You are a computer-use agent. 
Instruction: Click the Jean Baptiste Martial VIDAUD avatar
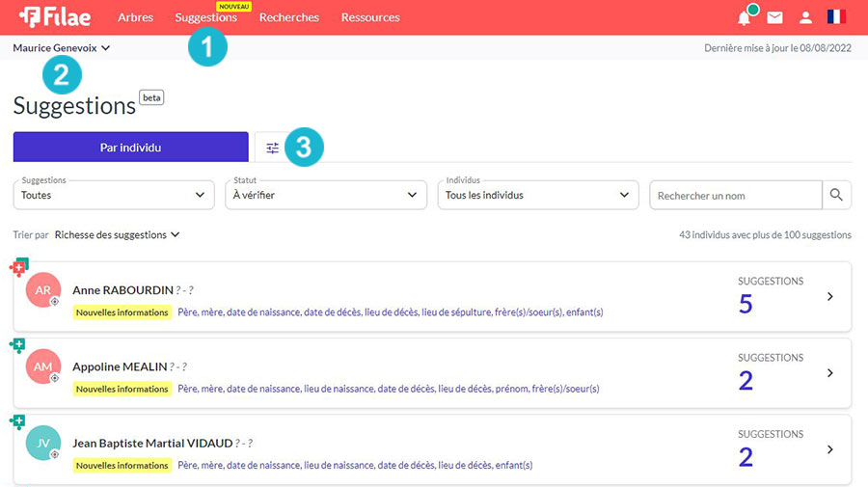point(43,443)
